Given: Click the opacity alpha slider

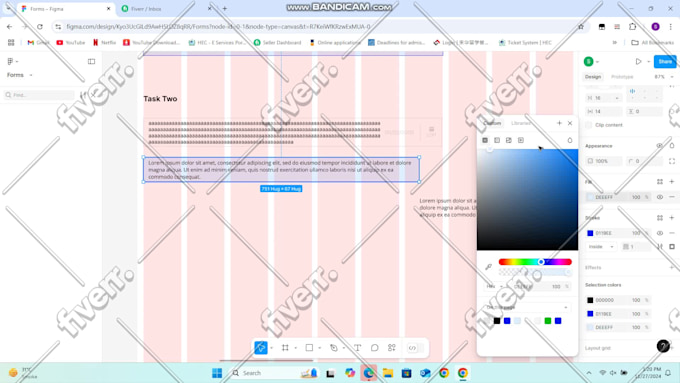Looking at the screenshot, I should pyautogui.click(x=535, y=272).
